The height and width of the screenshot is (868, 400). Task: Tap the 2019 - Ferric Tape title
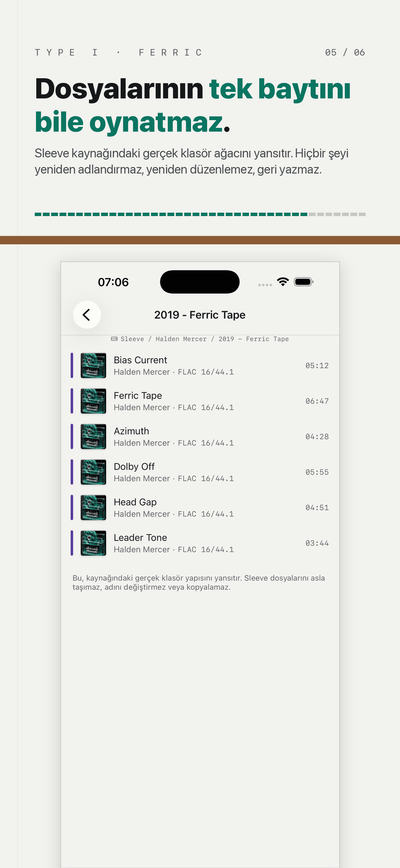pyautogui.click(x=200, y=315)
